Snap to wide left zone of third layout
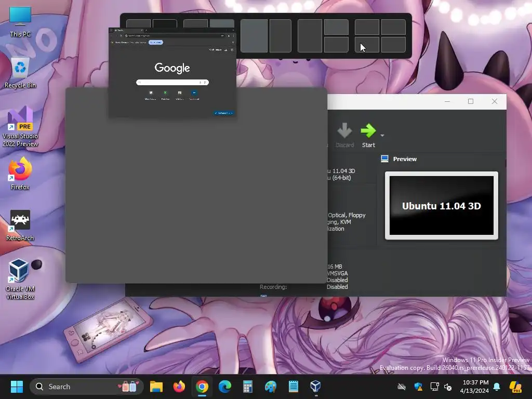The width and height of the screenshot is (532, 399). point(254,36)
